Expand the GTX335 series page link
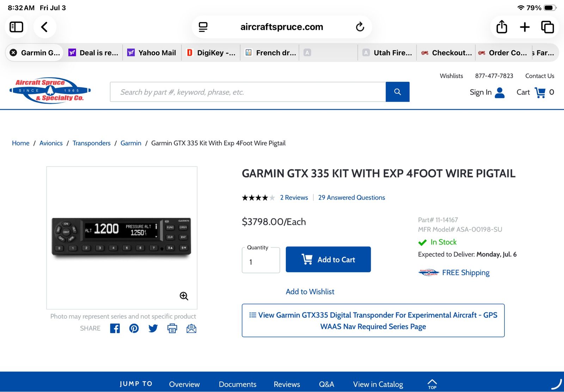564x392 pixels. tap(373, 321)
